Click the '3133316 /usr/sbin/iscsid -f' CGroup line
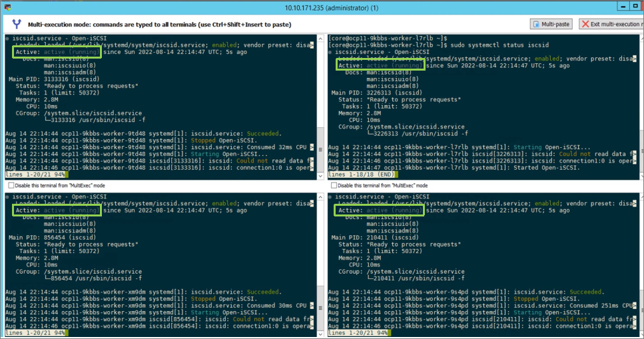644x339 pixels. (x=95, y=120)
